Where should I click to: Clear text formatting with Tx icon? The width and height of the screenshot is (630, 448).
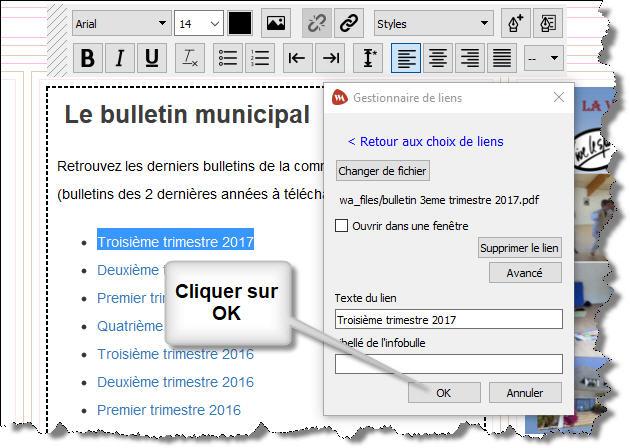[189, 58]
